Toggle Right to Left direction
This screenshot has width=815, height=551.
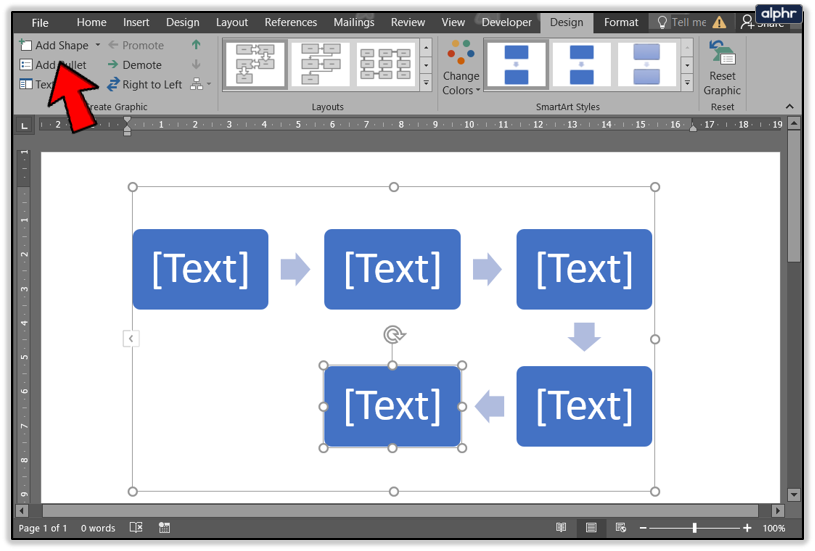(x=144, y=84)
